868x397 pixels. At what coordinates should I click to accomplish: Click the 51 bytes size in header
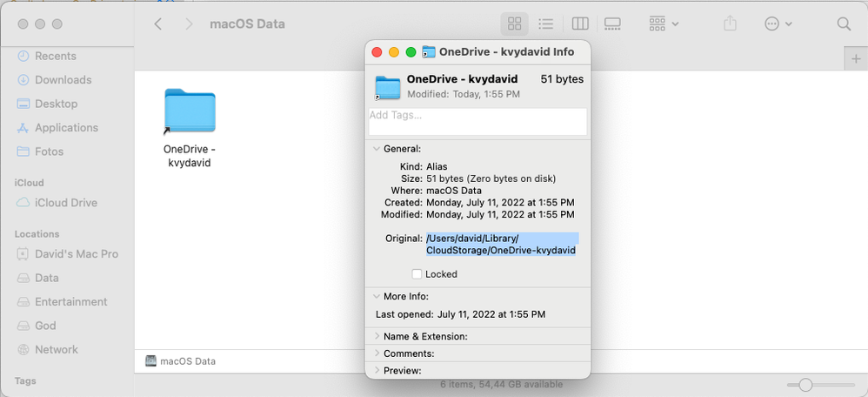[x=562, y=79]
